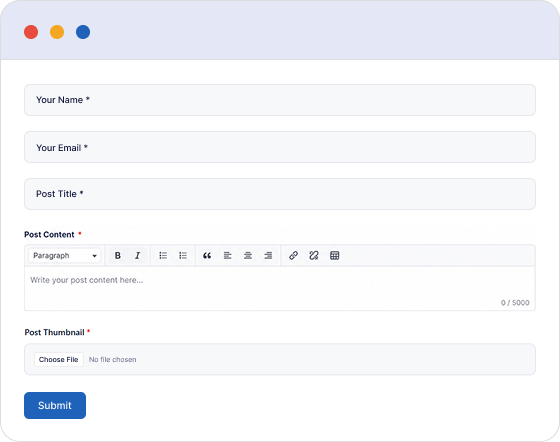Viewport: 560px width, 442px height.
Task: Align text to the right
Action: point(268,256)
